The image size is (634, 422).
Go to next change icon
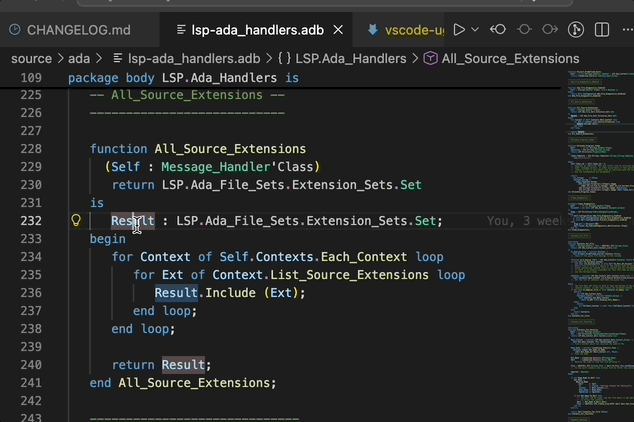(x=550, y=30)
